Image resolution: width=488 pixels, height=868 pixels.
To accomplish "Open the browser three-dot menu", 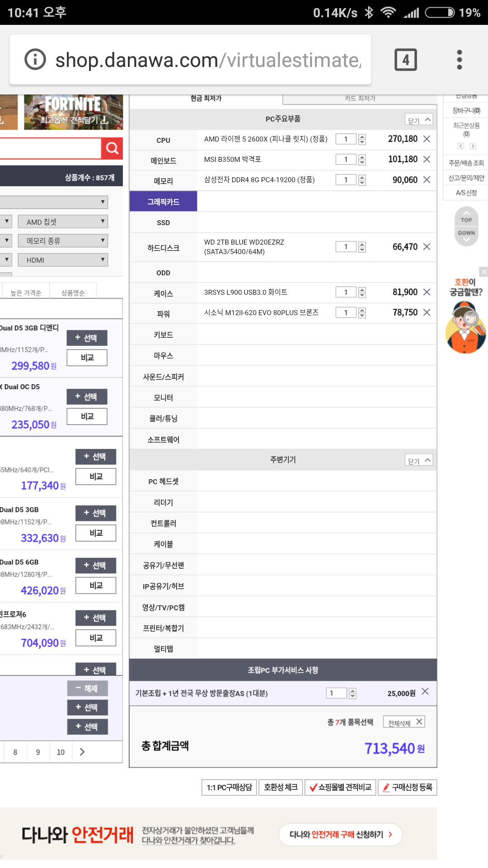I will pos(460,60).
